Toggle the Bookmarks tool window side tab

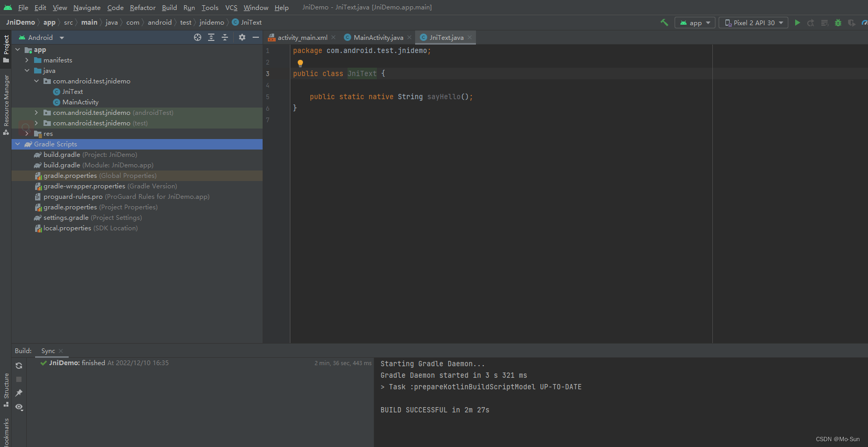[x=6, y=432]
